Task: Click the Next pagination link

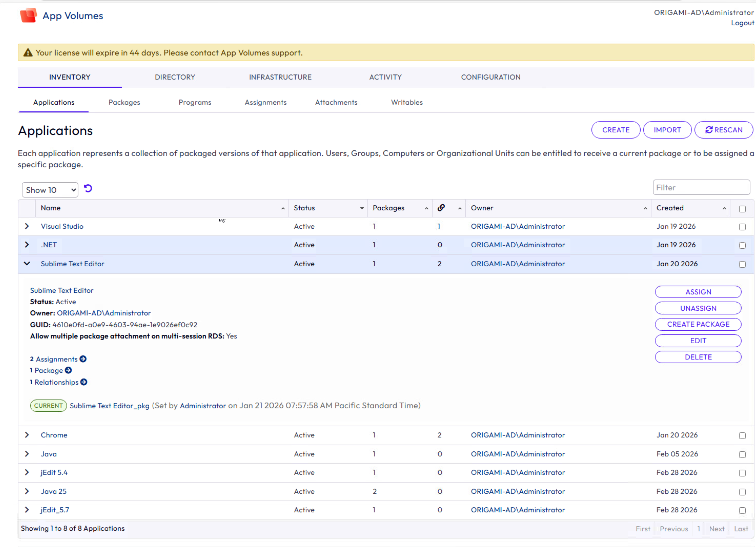Action: tap(717, 529)
